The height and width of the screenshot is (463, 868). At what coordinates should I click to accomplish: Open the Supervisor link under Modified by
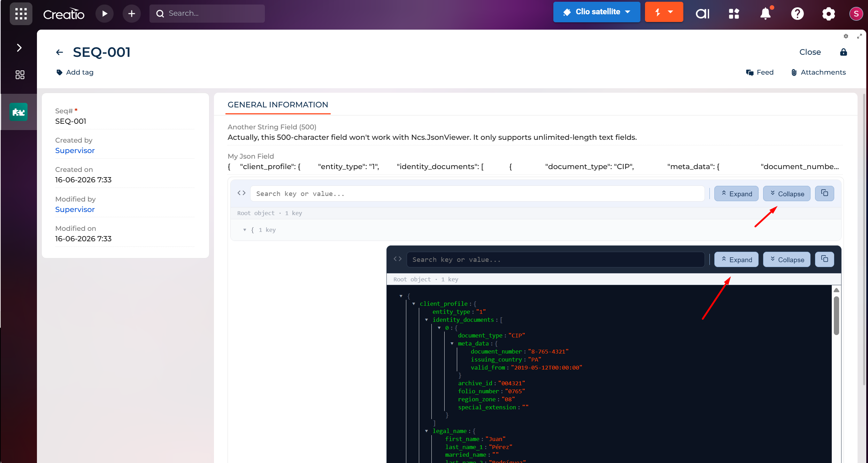[x=75, y=209]
